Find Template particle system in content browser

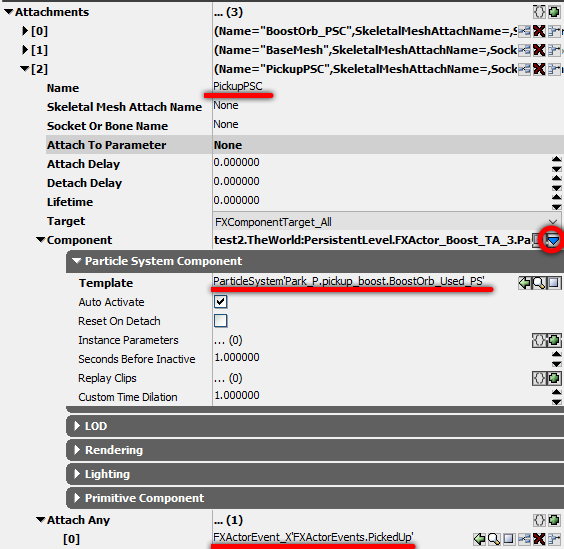pyautogui.click(x=539, y=283)
